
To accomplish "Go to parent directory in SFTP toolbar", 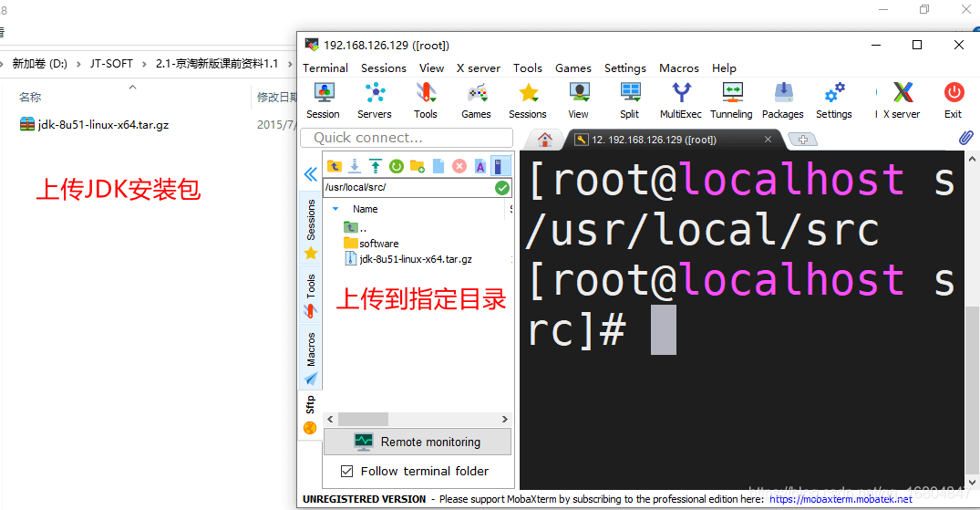I will pos(335,166).
